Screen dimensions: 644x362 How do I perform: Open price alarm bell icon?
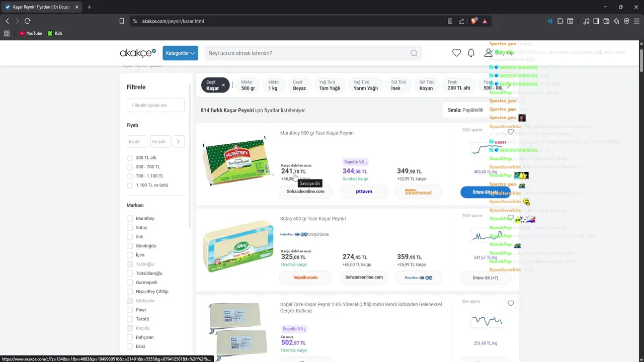[471, 53]
